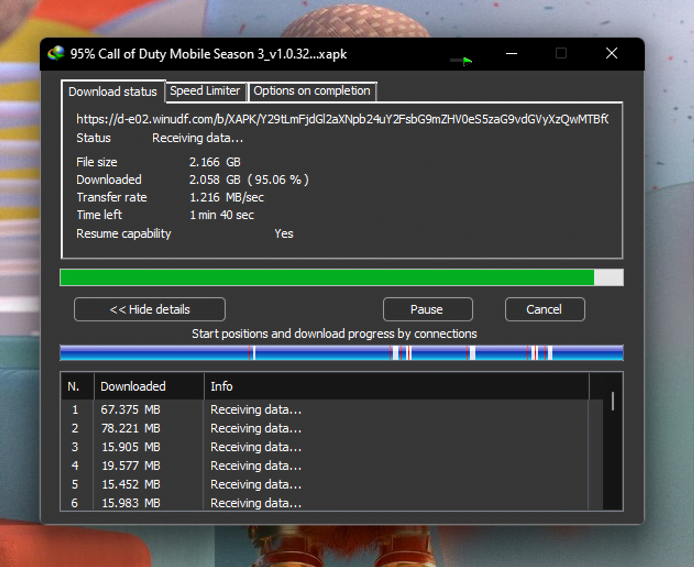Select connection row with 78.221 MB
Screen dimensions: 694x567
(332, 428)
